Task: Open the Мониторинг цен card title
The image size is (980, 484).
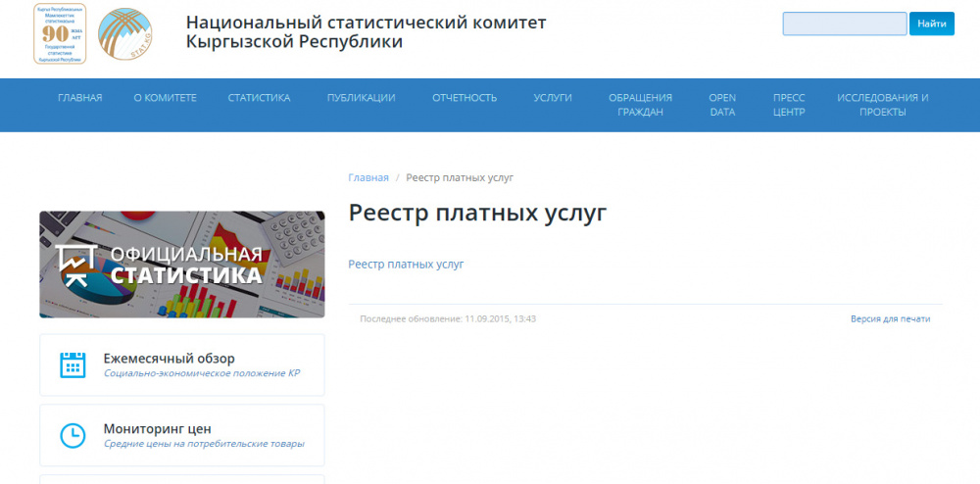Action: pyautogui.click(x=158, y=429)
